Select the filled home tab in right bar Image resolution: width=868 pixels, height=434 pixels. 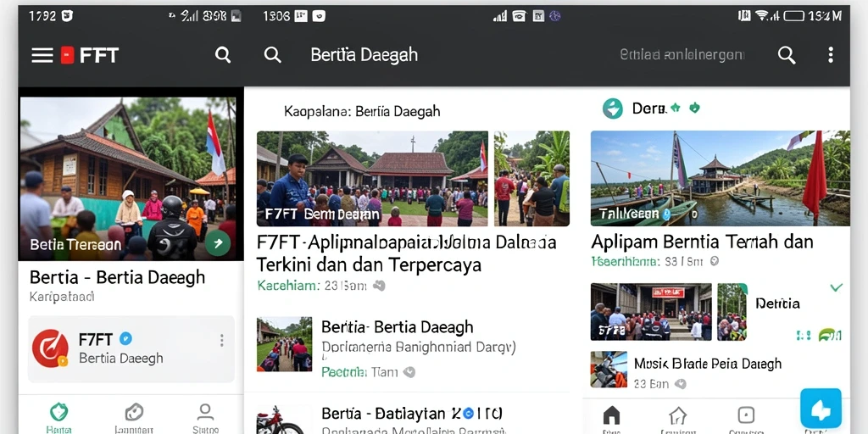pyautogui.click(x=611, y=417)
